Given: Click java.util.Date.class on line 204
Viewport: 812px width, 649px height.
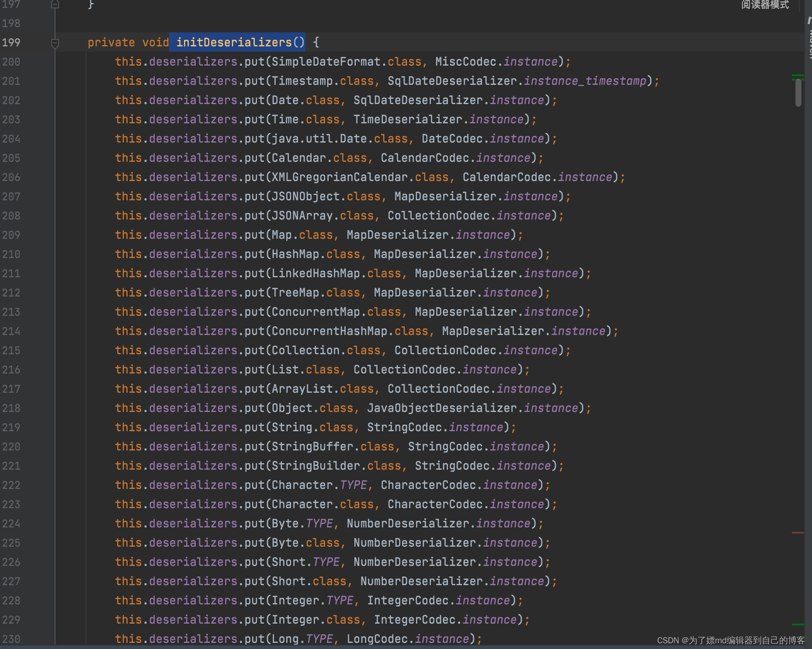Looking at the screenshot, I should click(x=340, y=139).
